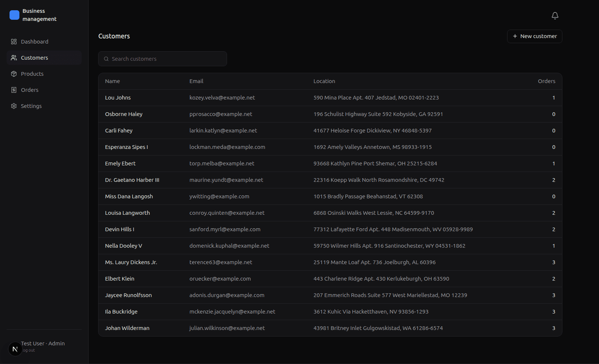This screenshot has height=364, width=599.
Task: Click email terence63@example.net
Action: pyautogui.click(x=221, y=262)
